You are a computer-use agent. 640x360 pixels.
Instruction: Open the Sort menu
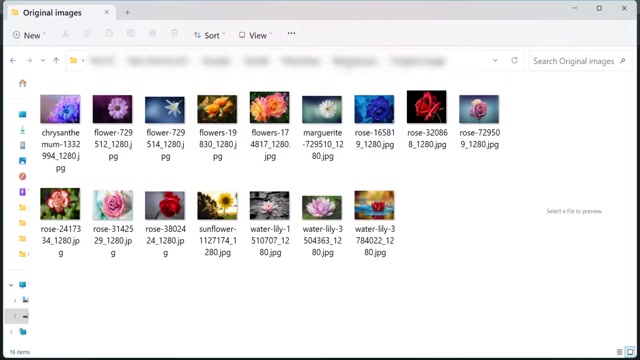pos(209,36)
